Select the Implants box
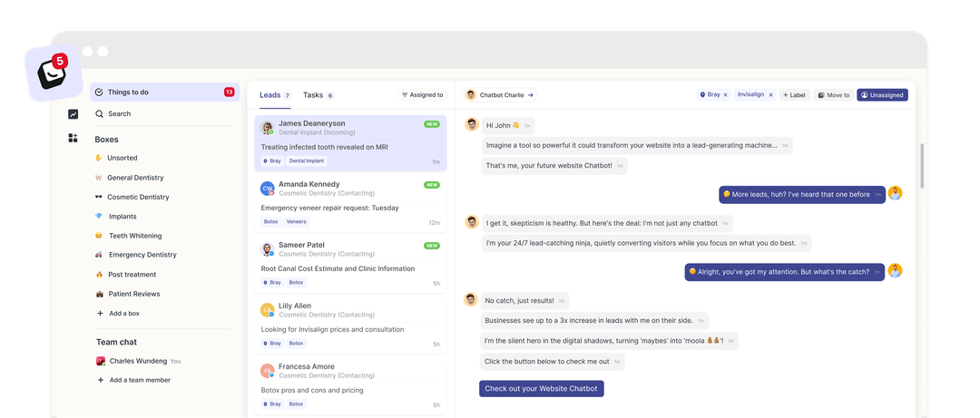 click(x=115, y=216)
